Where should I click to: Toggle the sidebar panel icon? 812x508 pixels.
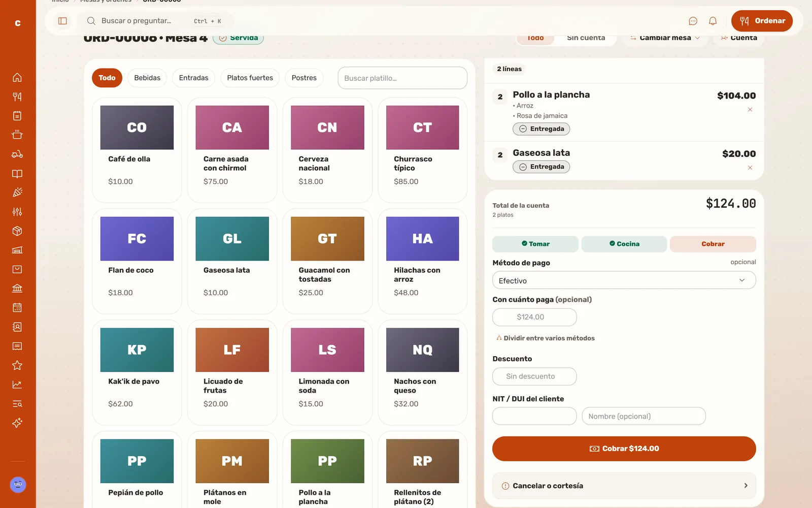(x=63, y=21)
